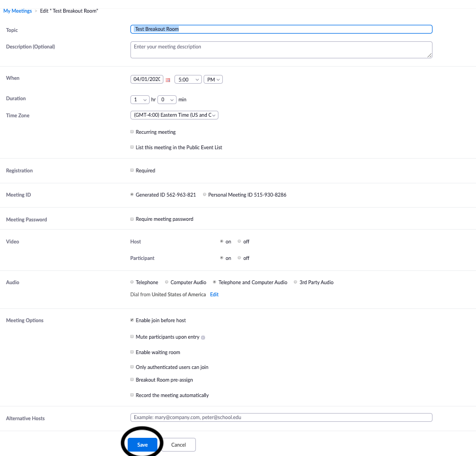Go to My Meetings breadcrumb
Viewport: 476px width, 456px height.
[18, 11]
